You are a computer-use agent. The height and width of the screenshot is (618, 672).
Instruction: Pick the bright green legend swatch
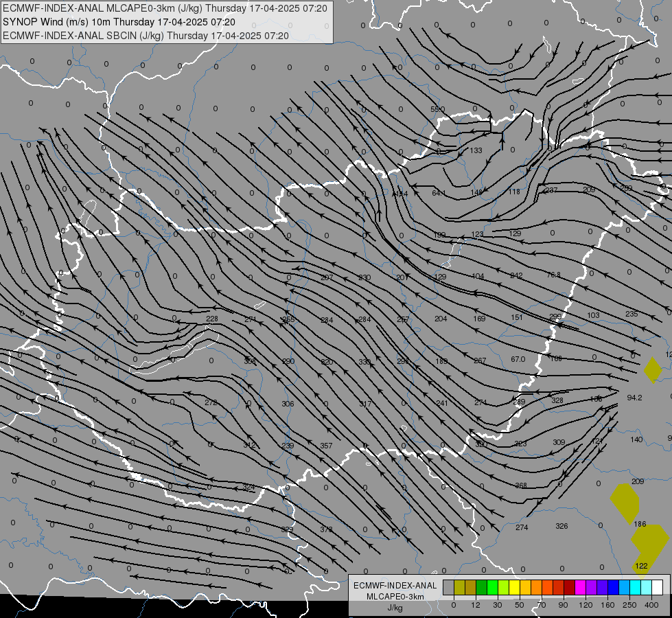pos(492,587)
